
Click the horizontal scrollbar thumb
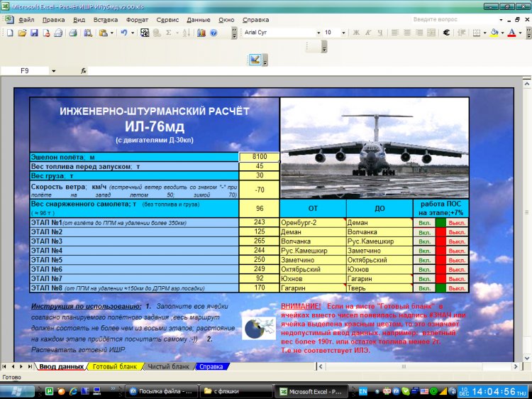pos(404,367)
